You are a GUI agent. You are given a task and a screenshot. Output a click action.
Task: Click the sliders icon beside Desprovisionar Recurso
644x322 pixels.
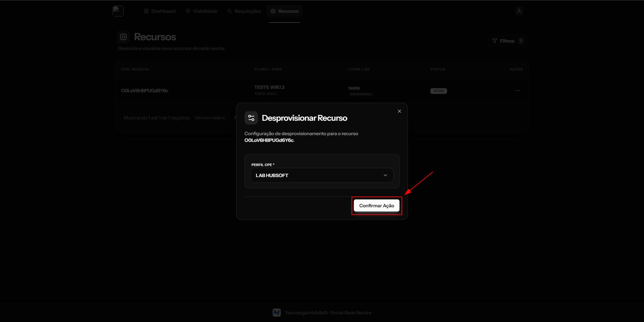(x=251, y=118)
